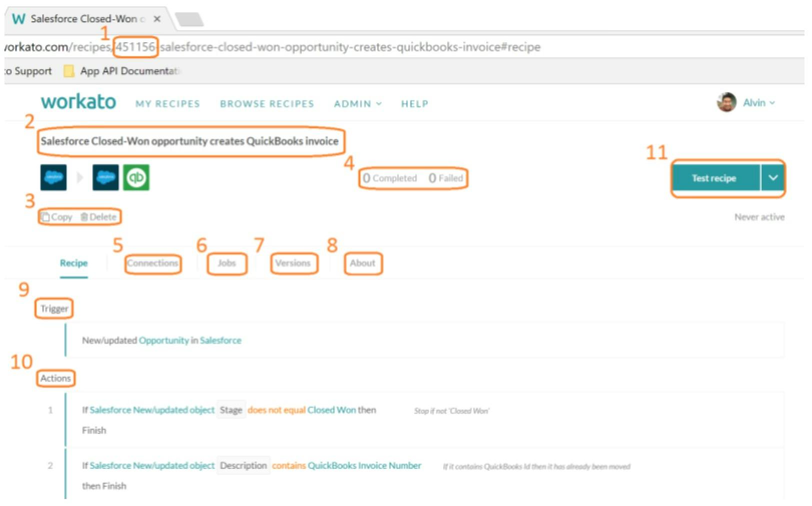Click the 'contains' condition in step 2
The width and height of the screenshot is (812, 506).
(x=289, y=466)
